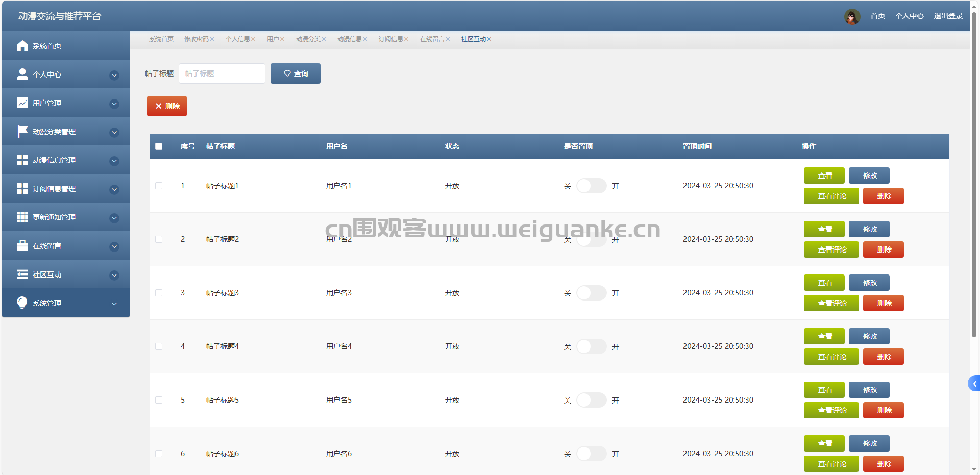Click the 查询 search button

296,73
